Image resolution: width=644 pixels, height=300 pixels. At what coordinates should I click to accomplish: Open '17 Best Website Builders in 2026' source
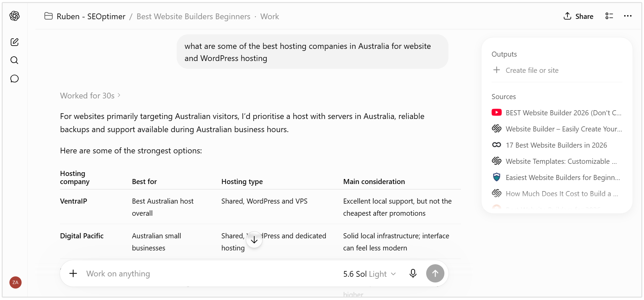(557, 145)
